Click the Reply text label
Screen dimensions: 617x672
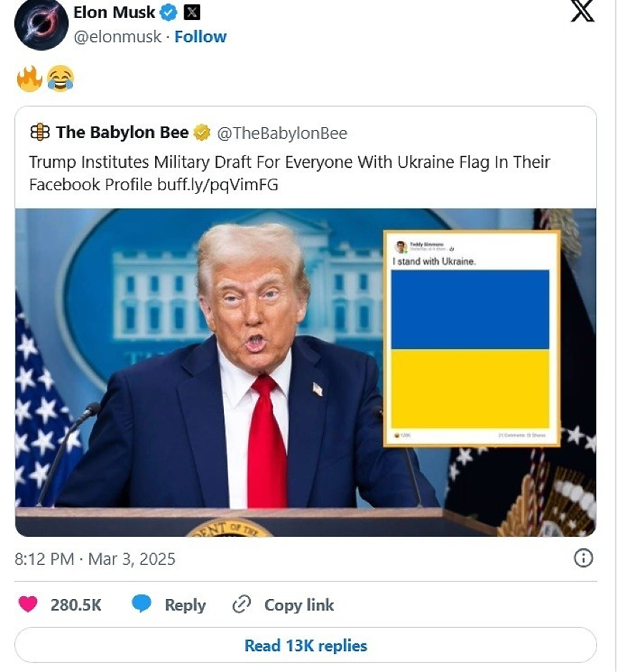[x=185, y=605]
